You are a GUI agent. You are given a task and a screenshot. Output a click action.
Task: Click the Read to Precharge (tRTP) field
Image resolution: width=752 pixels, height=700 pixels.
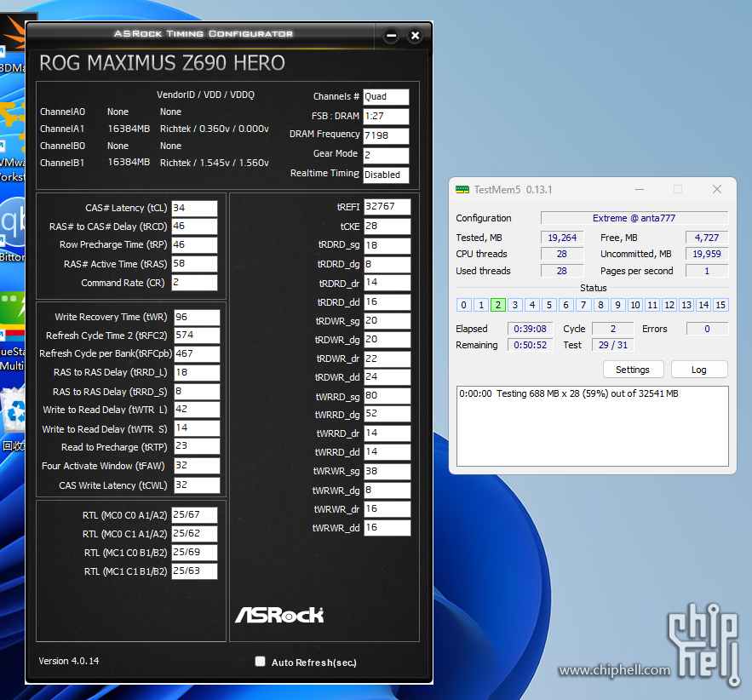(x=197, y=446)
